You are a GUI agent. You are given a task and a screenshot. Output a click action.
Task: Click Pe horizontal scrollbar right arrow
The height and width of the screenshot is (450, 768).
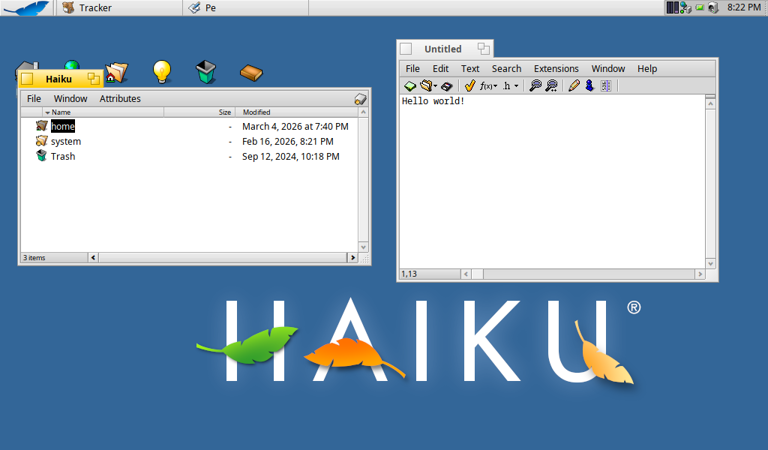coord(700,274)
